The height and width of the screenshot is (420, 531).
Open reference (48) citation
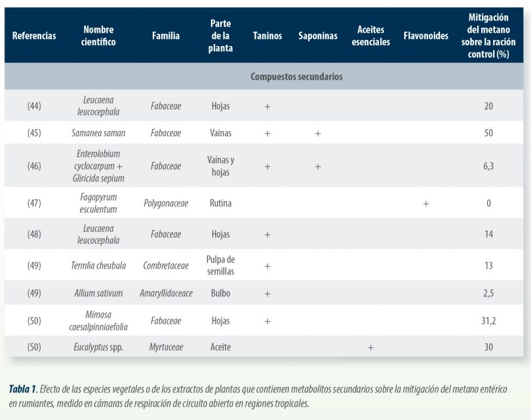pyautogui.click(x=34, y=234)
